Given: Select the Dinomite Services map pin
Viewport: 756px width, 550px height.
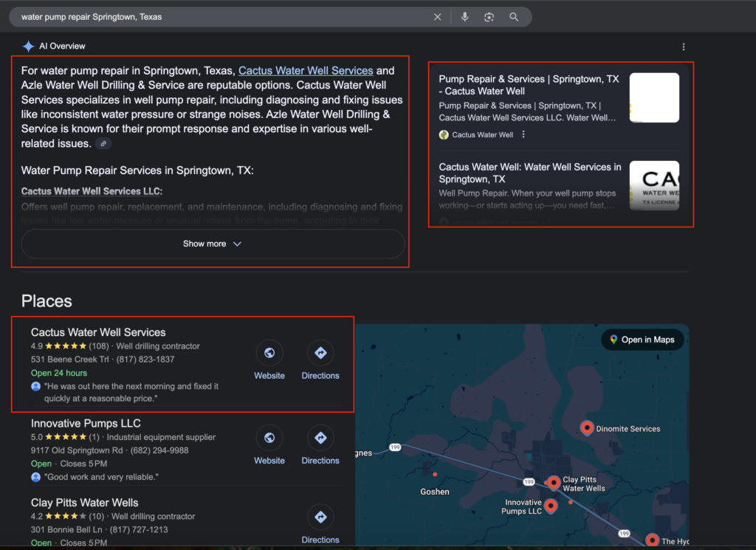Looking at the screenshot, I should [587, 428].
